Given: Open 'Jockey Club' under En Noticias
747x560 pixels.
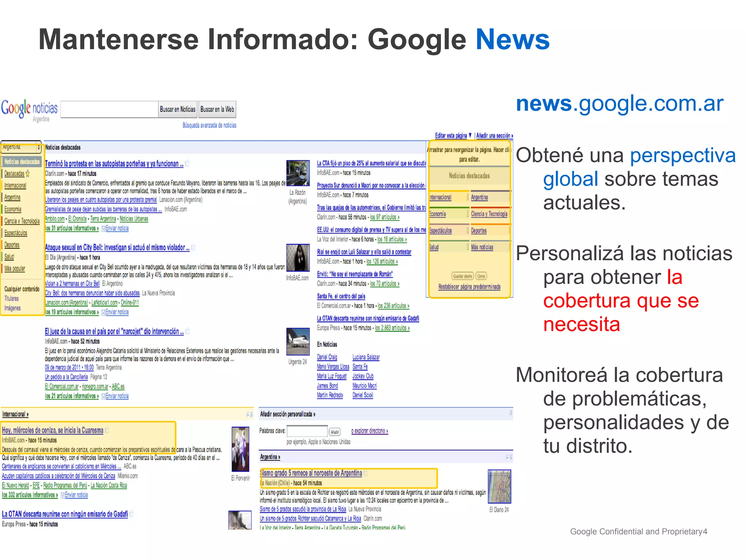Looking at the screenshot, I should click(x=363, y=376).
